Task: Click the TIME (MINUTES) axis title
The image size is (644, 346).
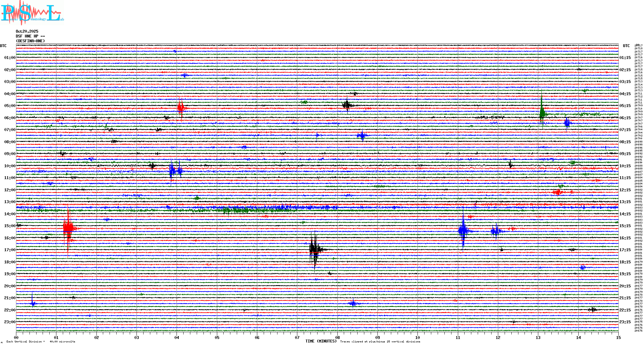Action: tap(321, 341)
